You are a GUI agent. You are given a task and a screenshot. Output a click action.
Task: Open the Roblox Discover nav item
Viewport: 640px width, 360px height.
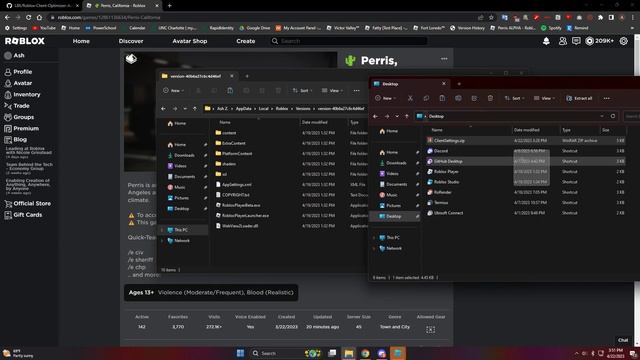tap(131, 41)
